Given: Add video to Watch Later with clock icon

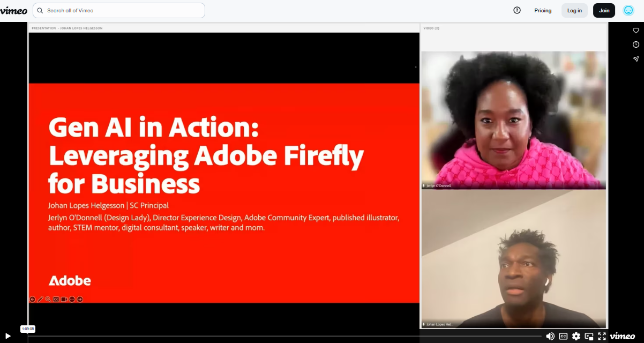Looking at the screenshot, I should tap(636, 44).
